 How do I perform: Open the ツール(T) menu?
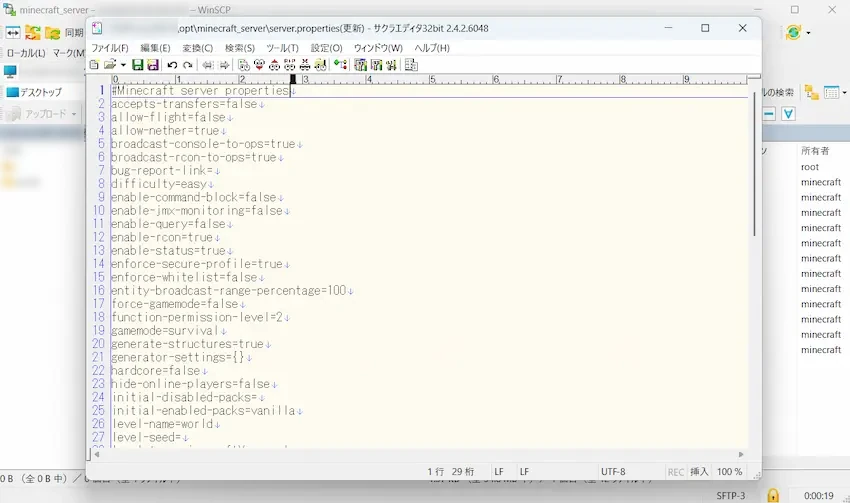[x=282, y=48]
